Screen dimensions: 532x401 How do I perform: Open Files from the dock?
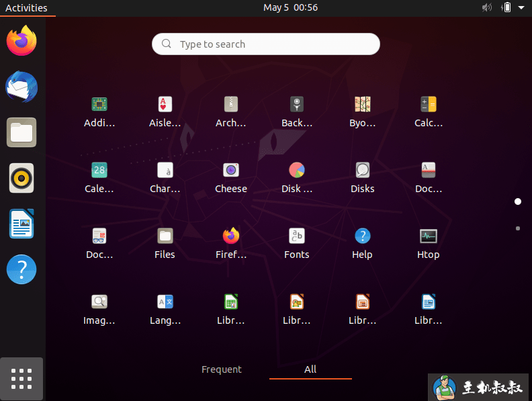tap(21, 132)
